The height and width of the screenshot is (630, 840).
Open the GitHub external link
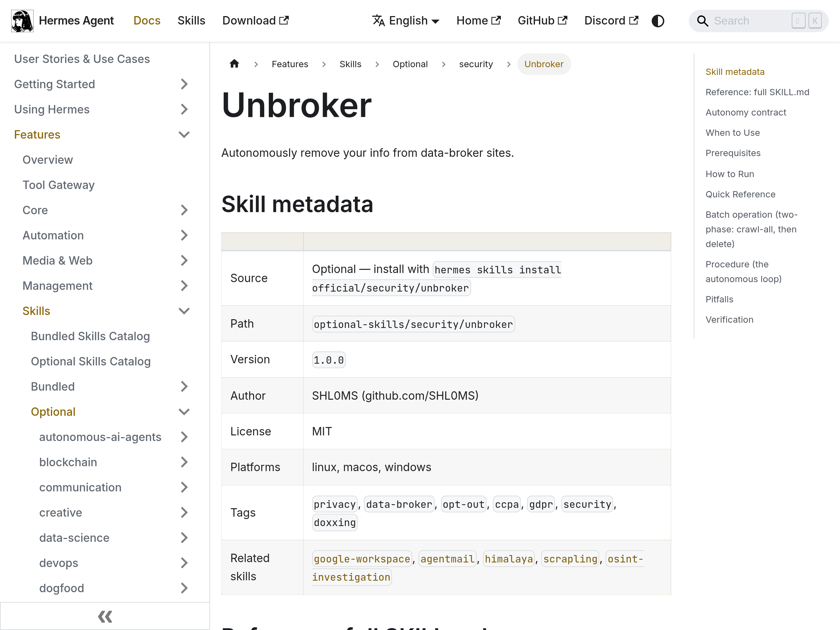click(x=542, y=21)
